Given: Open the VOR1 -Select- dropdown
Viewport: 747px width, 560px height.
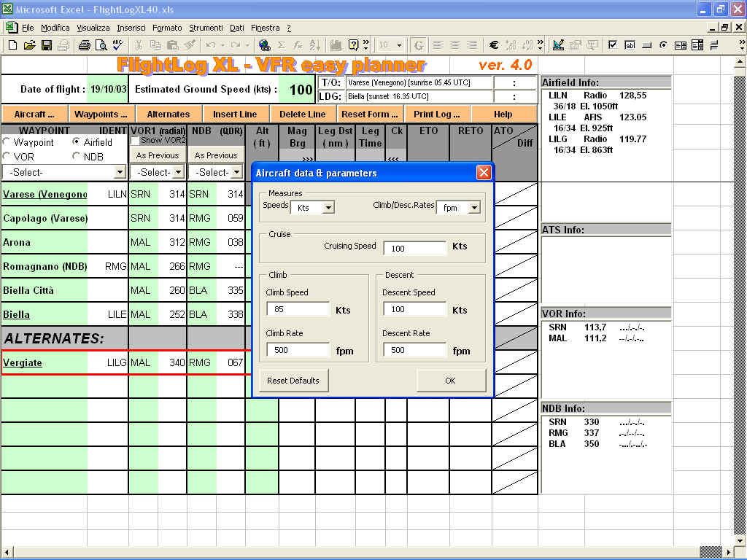Looking at the screenshot, I should pos(178,172).
